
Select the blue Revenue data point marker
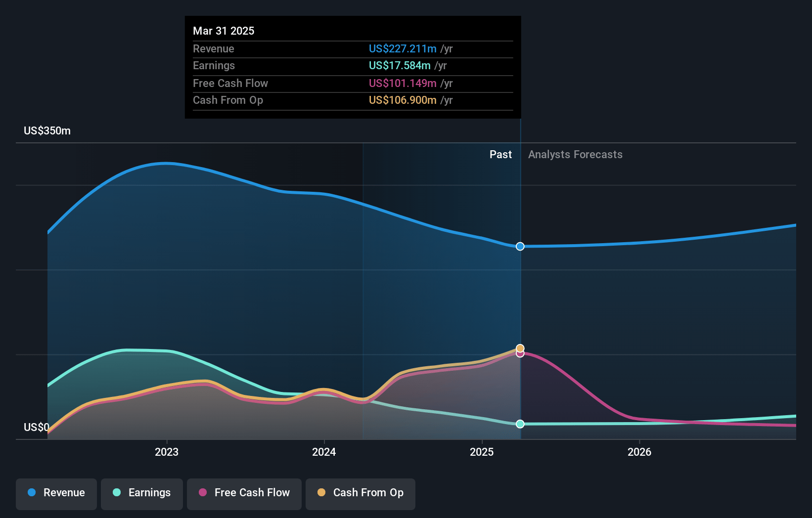[520, 246]
